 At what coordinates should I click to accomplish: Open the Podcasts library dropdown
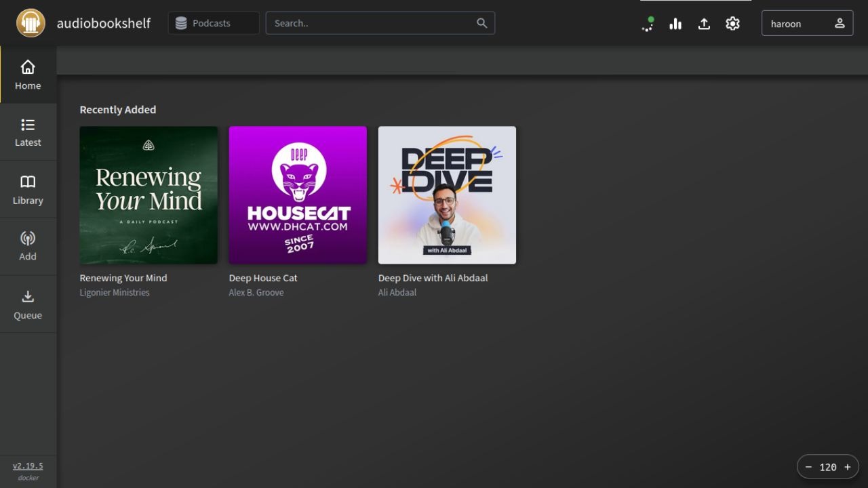tap(214, 23)
